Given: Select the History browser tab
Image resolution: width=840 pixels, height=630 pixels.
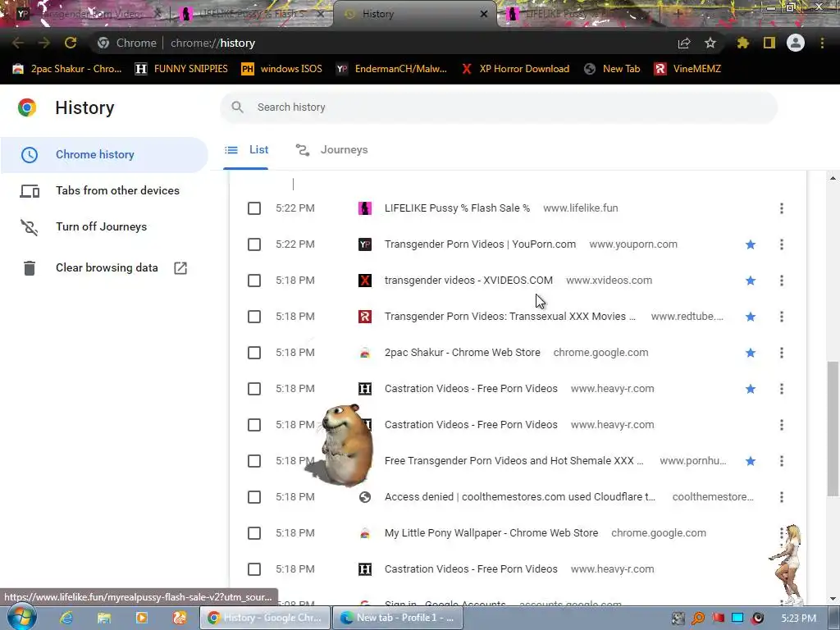Looking at the screenshot, I should point(415,15).
